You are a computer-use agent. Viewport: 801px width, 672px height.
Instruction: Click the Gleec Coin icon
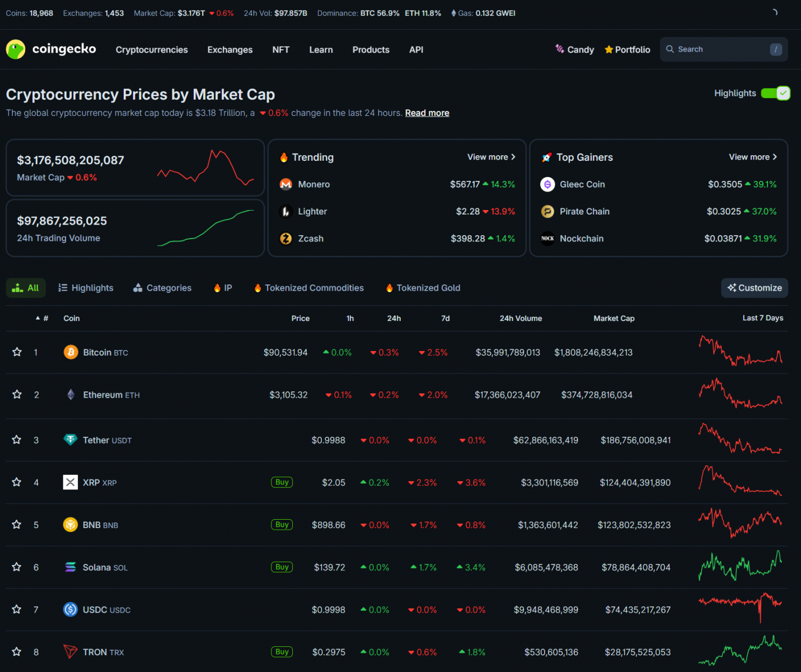(547, 184)
